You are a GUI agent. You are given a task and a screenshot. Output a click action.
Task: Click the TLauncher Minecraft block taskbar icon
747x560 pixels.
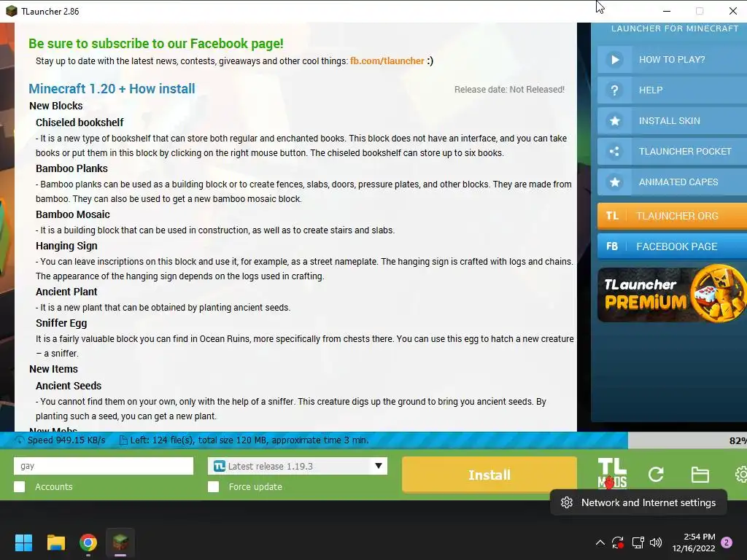coord(120,542)
